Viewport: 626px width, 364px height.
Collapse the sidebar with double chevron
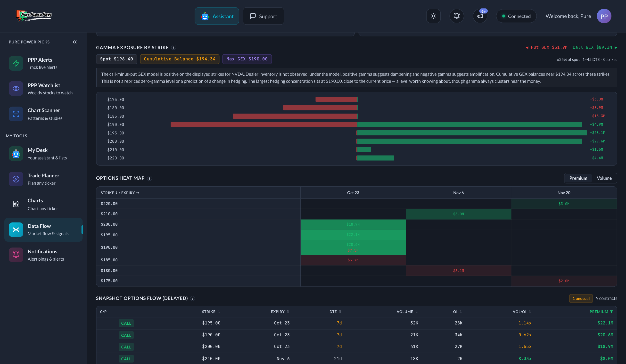74,42
